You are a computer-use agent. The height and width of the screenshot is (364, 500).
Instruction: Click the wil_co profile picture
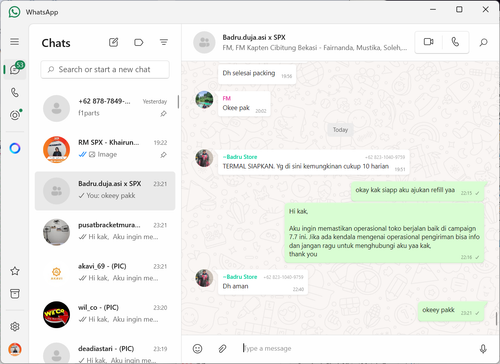(56, 314)
